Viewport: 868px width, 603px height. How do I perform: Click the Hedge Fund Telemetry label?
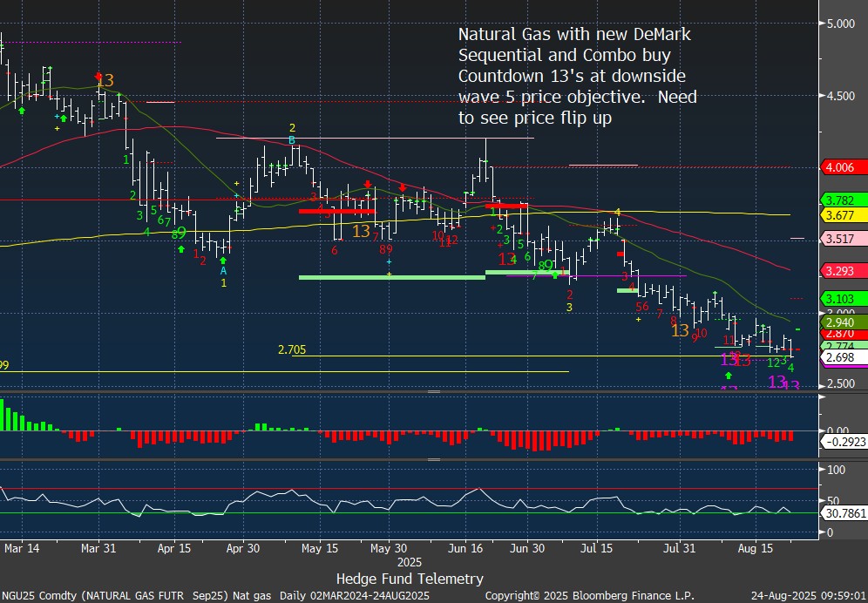pyautogui.click(x=410, y=579)
